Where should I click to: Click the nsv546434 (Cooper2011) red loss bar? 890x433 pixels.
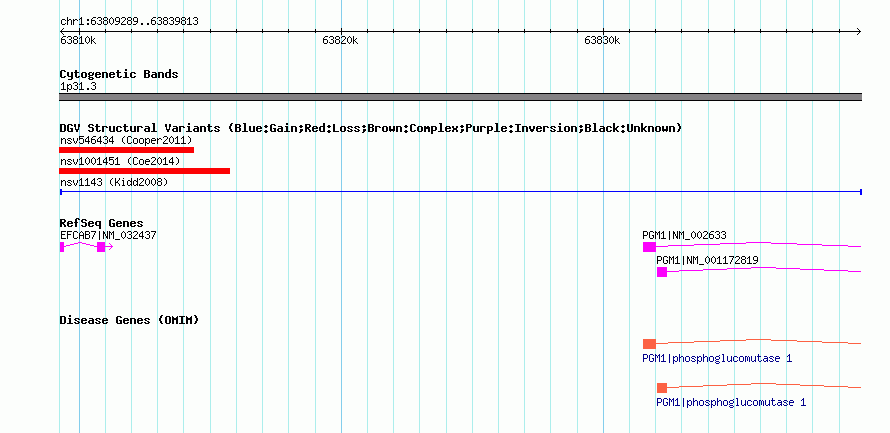tap(127, 150)
